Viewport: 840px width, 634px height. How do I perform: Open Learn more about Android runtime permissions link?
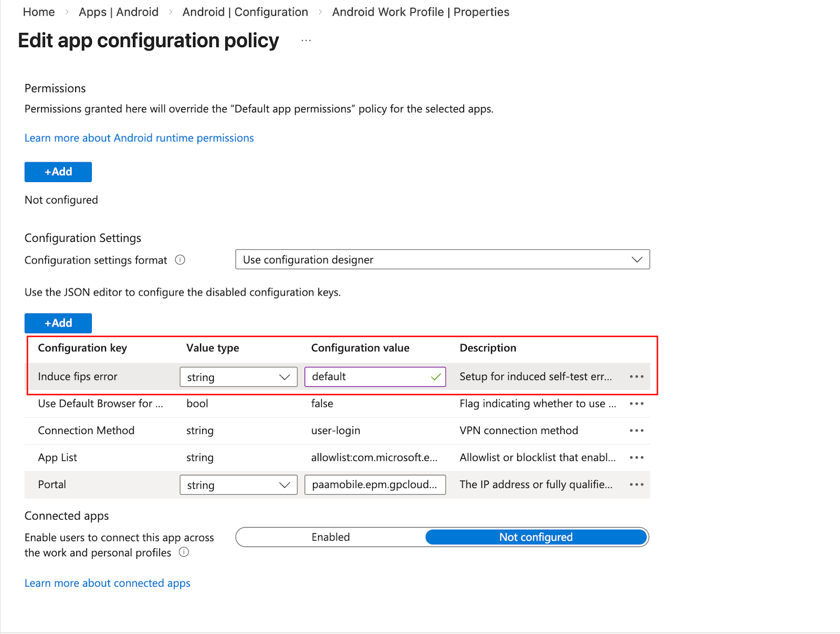(139, 138)
